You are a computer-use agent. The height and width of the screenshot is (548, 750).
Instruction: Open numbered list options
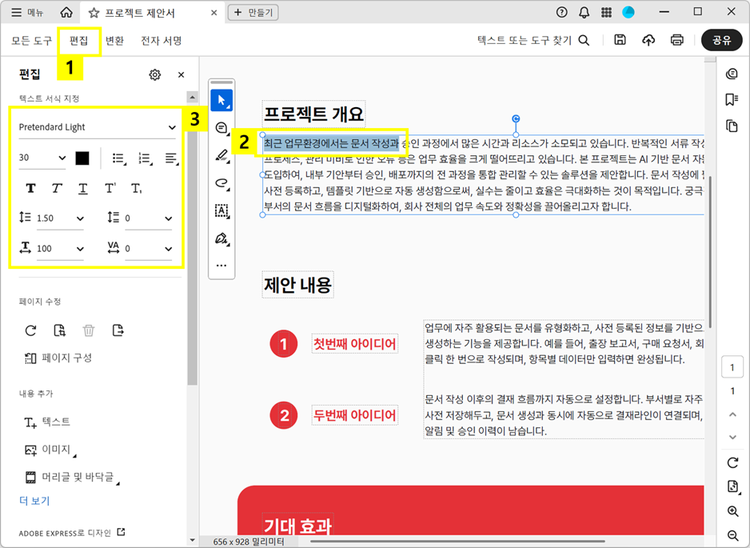click(145, 158)
